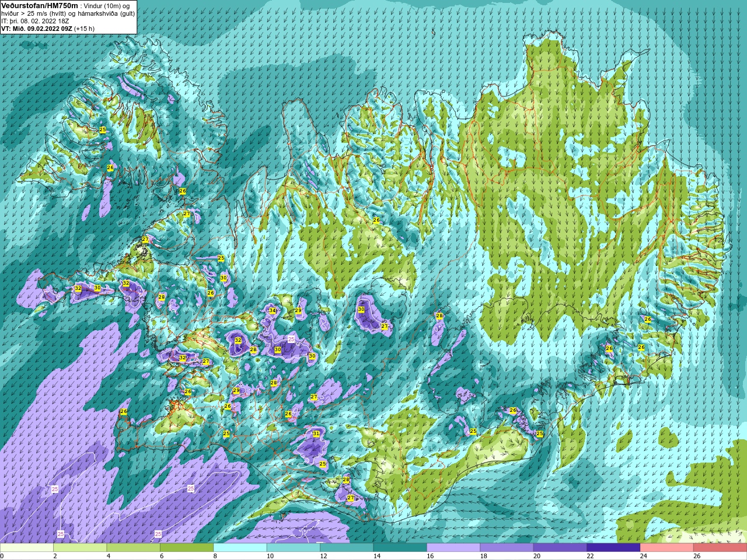747x560 pixels.
Task: Click the 'Veðurstofan/HM750m' title text
Action: coord(39,5)
